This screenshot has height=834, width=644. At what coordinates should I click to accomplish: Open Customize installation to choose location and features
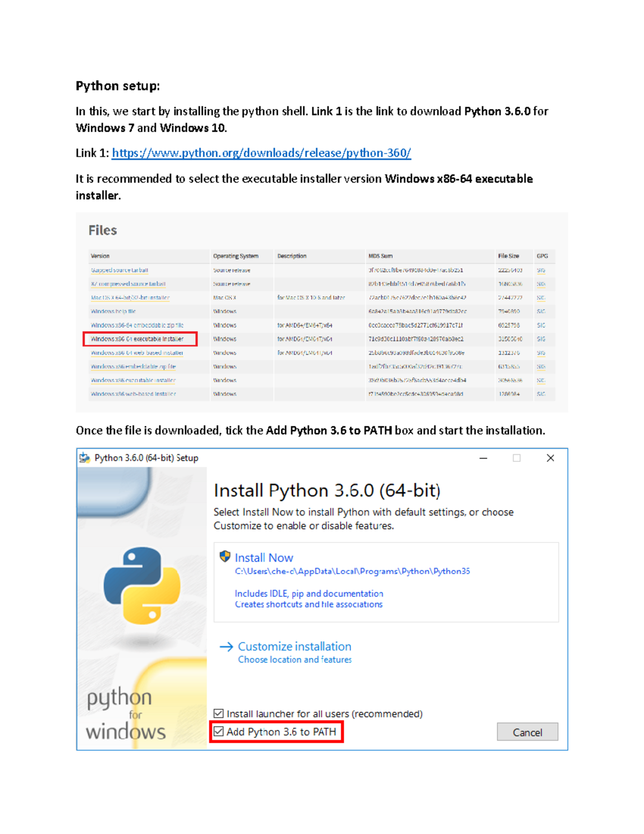[294, 647]
